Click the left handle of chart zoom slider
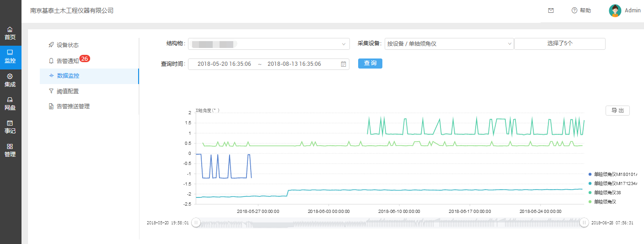The image size is (644, 244). point(196,223)
